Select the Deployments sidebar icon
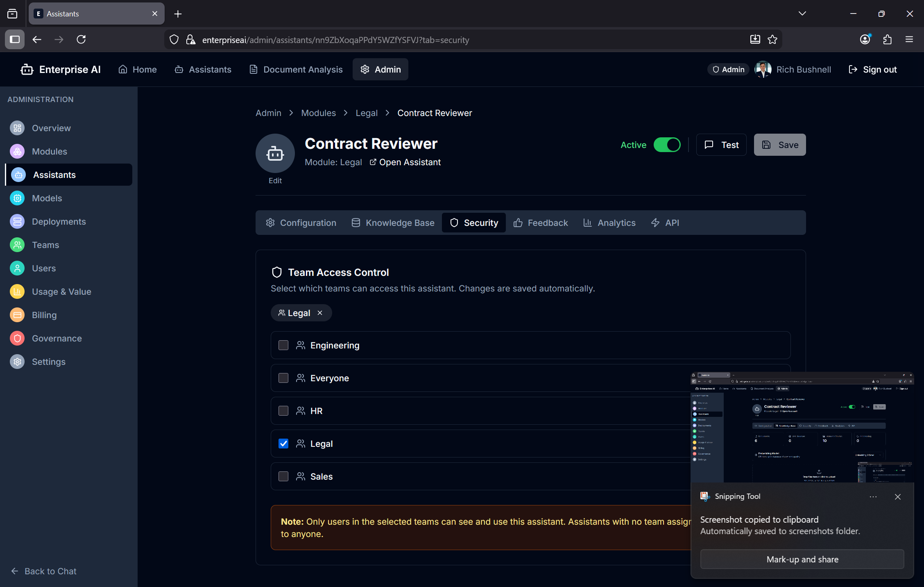924x587 pixels. pyautogui.click(x=17, y=221)
